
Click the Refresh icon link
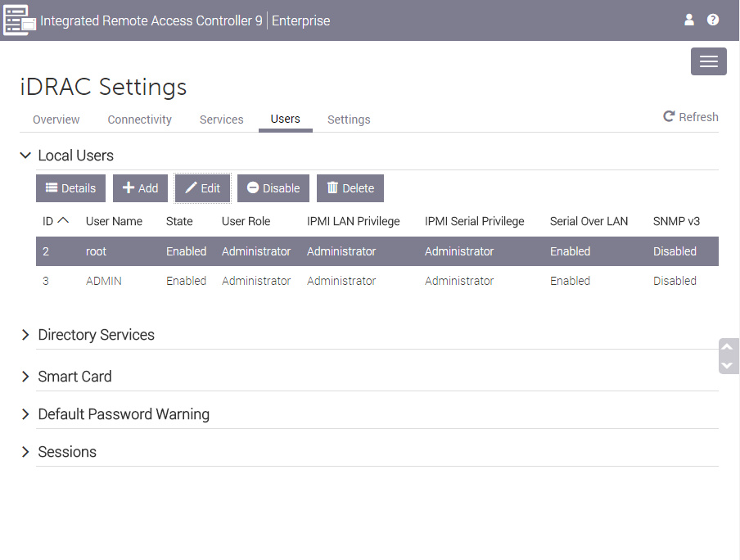(690, 116)
